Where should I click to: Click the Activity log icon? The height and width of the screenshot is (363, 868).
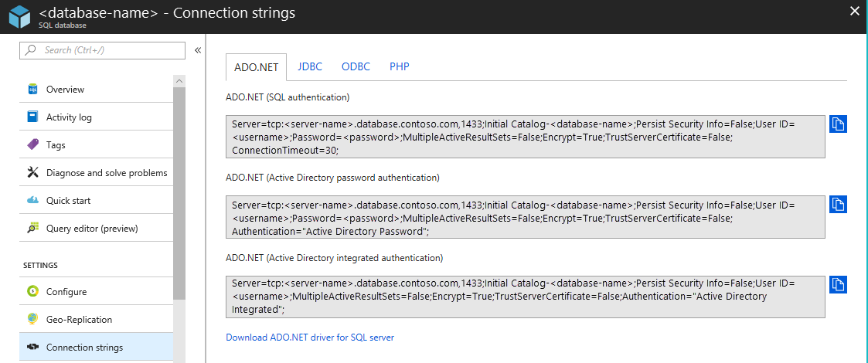point(33,117)
